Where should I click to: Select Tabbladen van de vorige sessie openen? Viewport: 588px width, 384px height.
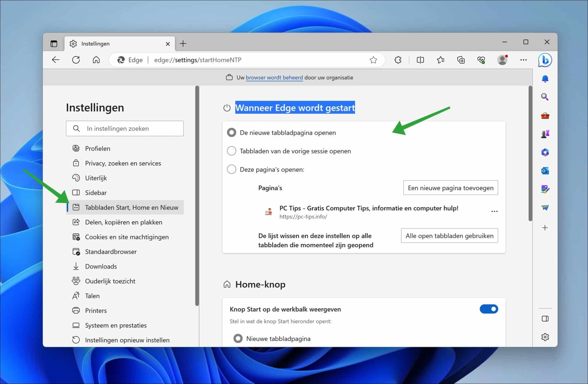(x=232, y=151)
